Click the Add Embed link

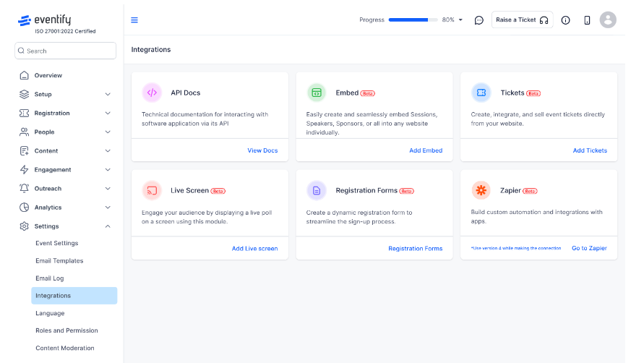coord(426,150)
